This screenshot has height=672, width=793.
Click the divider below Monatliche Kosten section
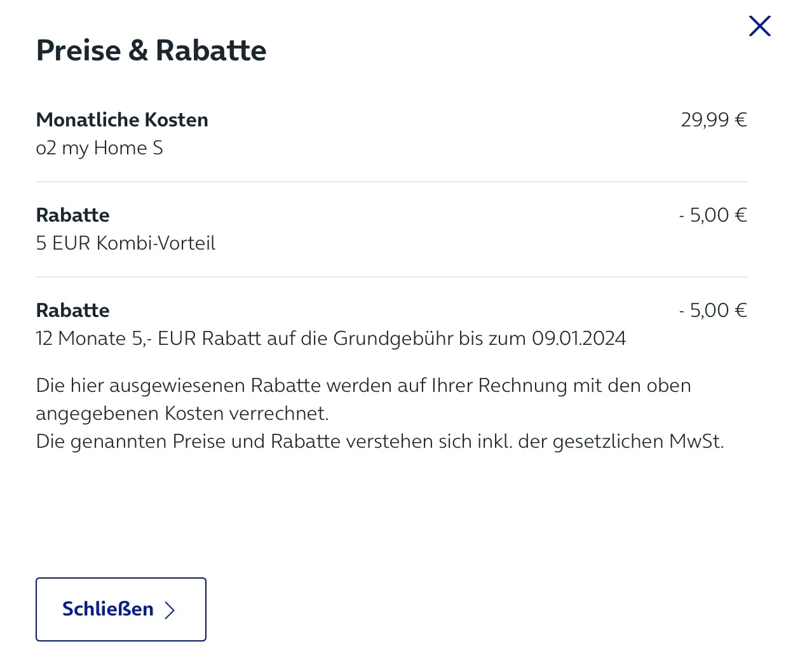(391, 182)
